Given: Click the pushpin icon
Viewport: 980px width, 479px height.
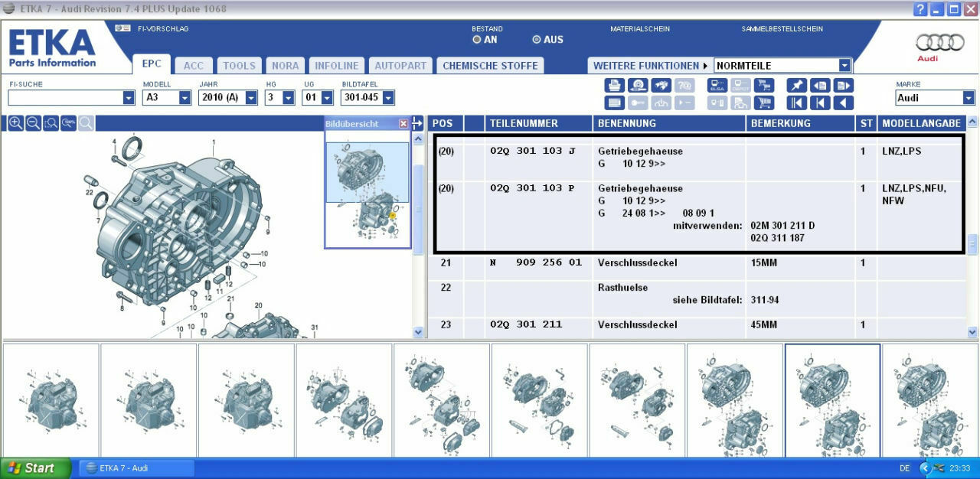Looking at the screenshot, I should [797, 86].
